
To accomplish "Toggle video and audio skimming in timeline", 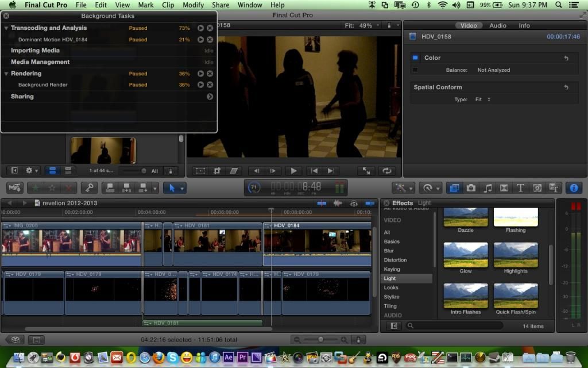I will [322, 203].
